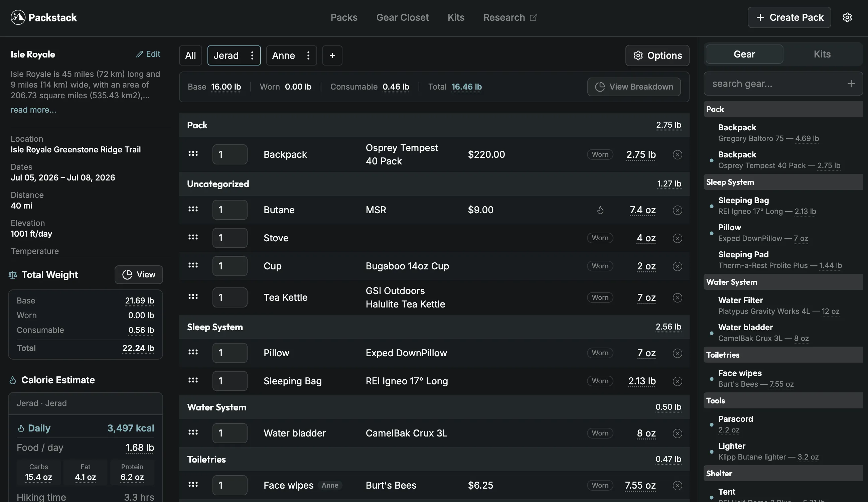Screen dimensions: 868x502
Task: Open Research external link
Action: tap(510, 17)
